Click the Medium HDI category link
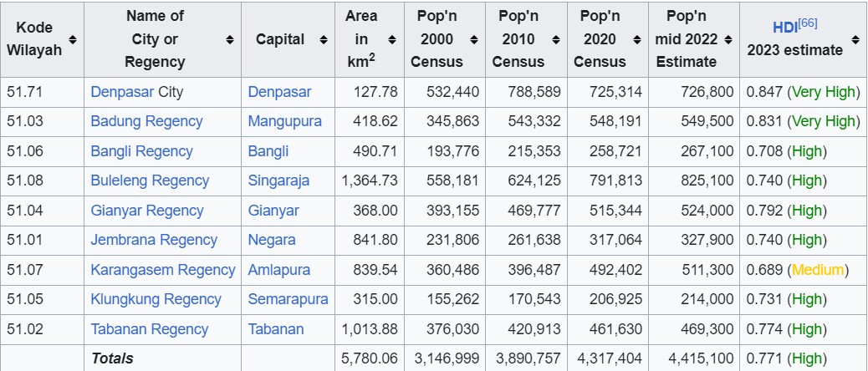Image resolution: width=868 pixels, height=371 pixels. (x=818, y=270)
